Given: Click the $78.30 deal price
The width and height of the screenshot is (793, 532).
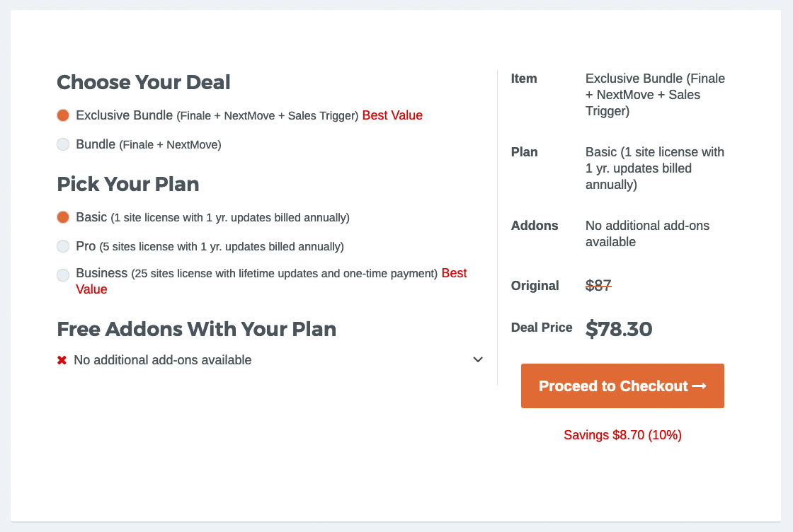Looking at the screenshot, I should [x=619, y=329].
